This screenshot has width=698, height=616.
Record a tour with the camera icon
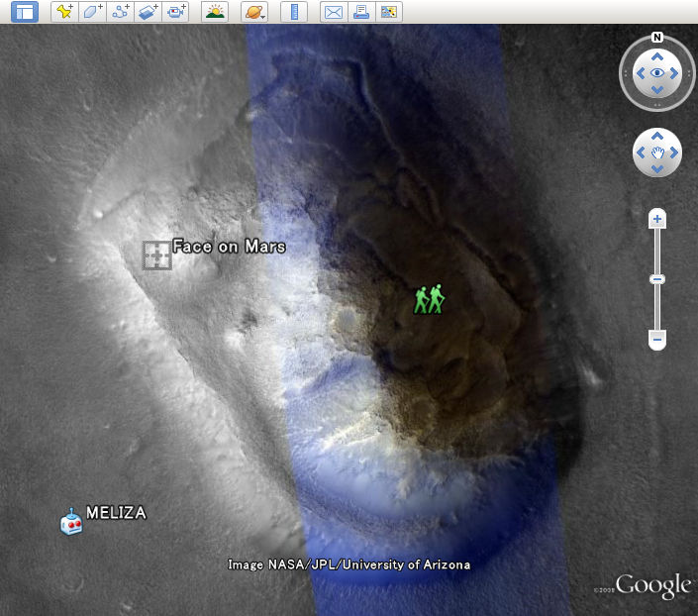tap(175, 12)
